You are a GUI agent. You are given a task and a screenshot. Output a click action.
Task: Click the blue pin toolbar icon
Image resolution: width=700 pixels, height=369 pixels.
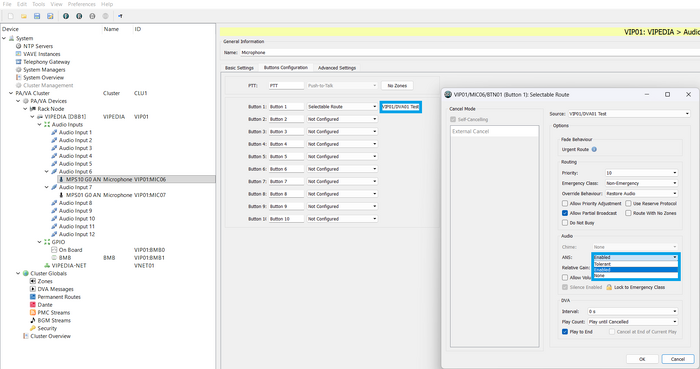click(x=120, y=16)
